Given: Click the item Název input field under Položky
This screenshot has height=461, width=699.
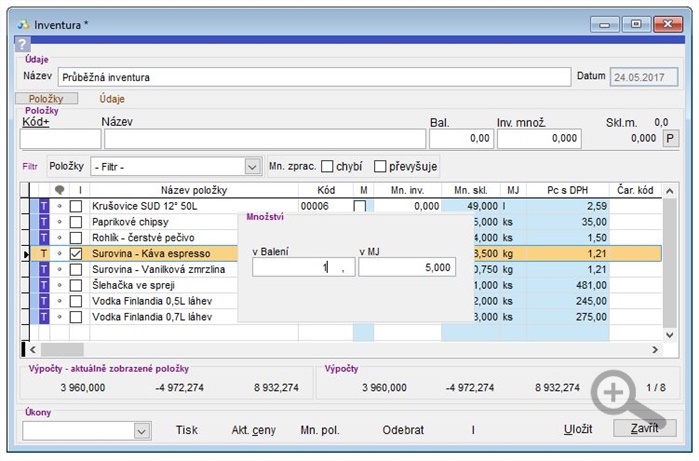Looking at the screenshot, I should tap(265, 139).
